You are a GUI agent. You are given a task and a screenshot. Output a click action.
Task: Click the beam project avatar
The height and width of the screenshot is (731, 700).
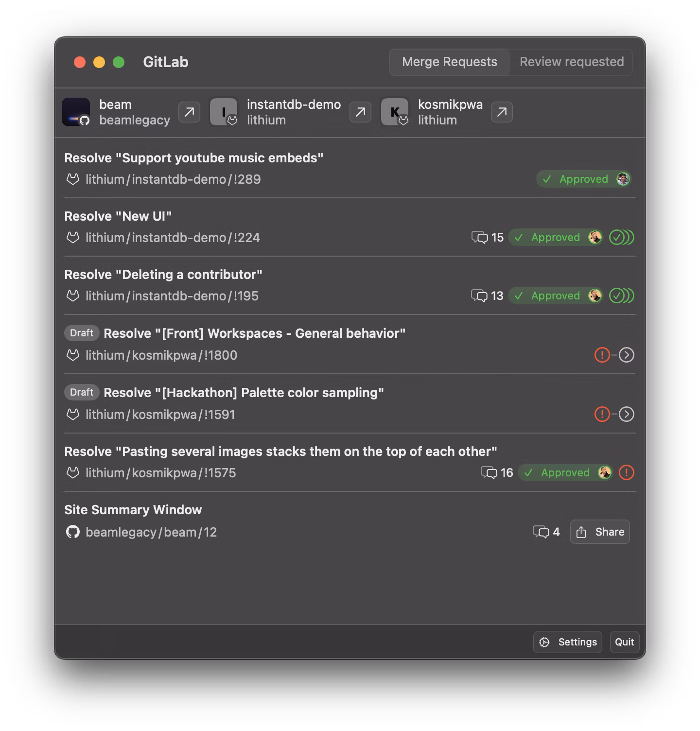click(76, 112)
